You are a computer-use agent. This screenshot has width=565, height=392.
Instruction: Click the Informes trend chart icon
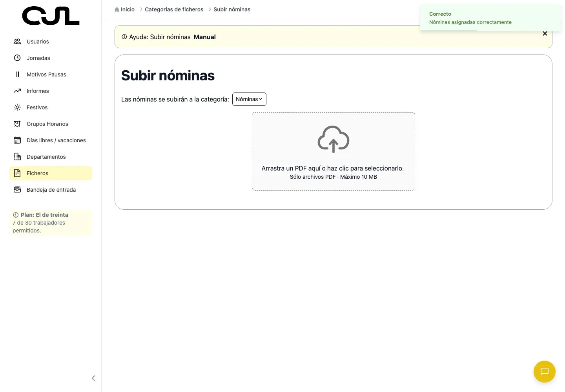point(17,91)
